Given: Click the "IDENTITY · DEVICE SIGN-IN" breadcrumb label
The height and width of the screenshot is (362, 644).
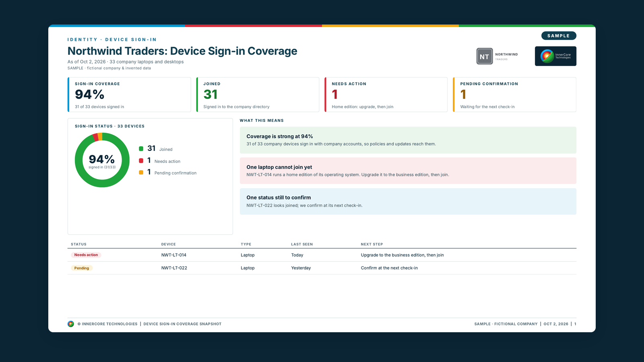Looking at the screenshot, I should (x=112, y=39).
